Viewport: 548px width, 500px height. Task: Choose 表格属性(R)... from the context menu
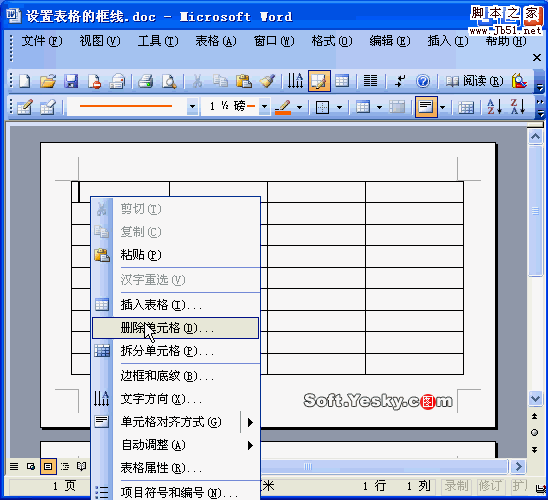pos(175,468)
